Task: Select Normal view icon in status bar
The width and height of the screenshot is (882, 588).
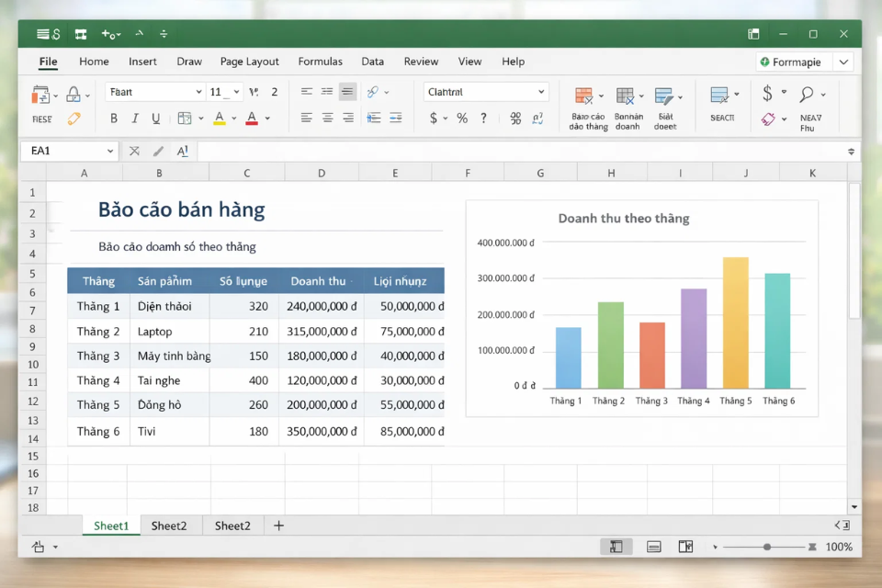Action: point(616,546)
